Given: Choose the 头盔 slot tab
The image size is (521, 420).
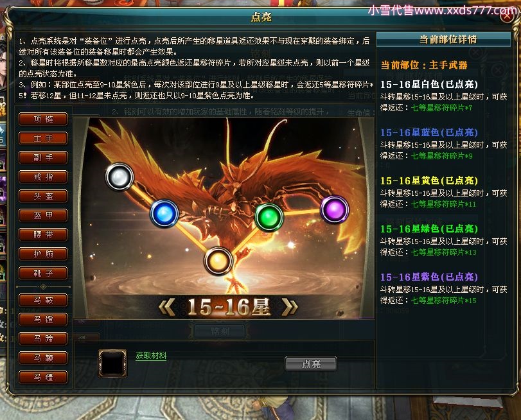Looking at the screenshot, I should click(x=43, y=196).
